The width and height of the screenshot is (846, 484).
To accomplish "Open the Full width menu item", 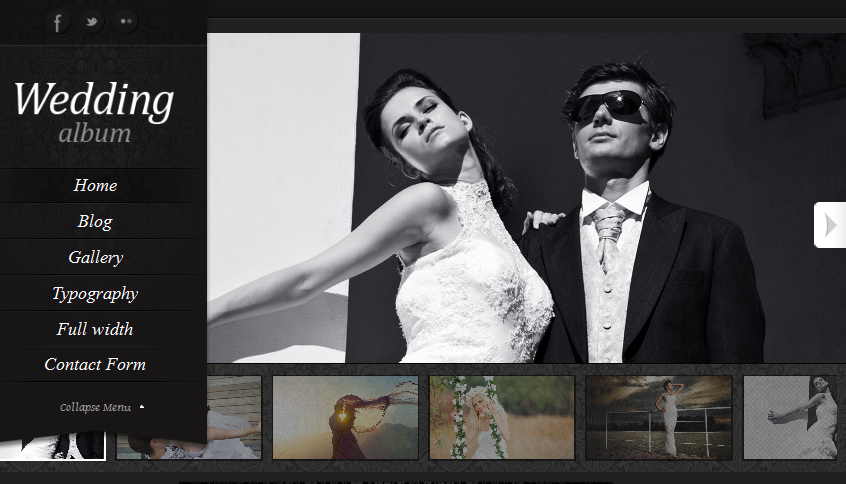I will click(95, 329).
